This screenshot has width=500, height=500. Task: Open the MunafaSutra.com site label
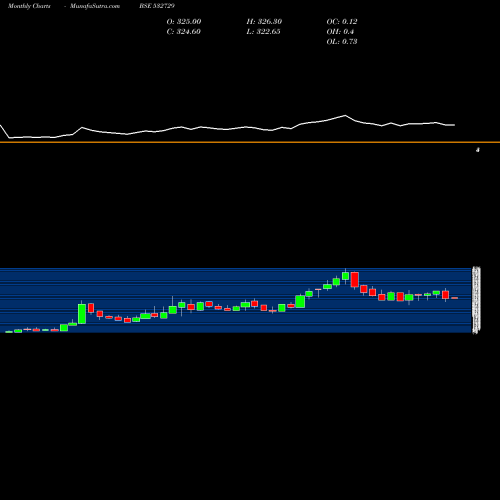(95, 6)
